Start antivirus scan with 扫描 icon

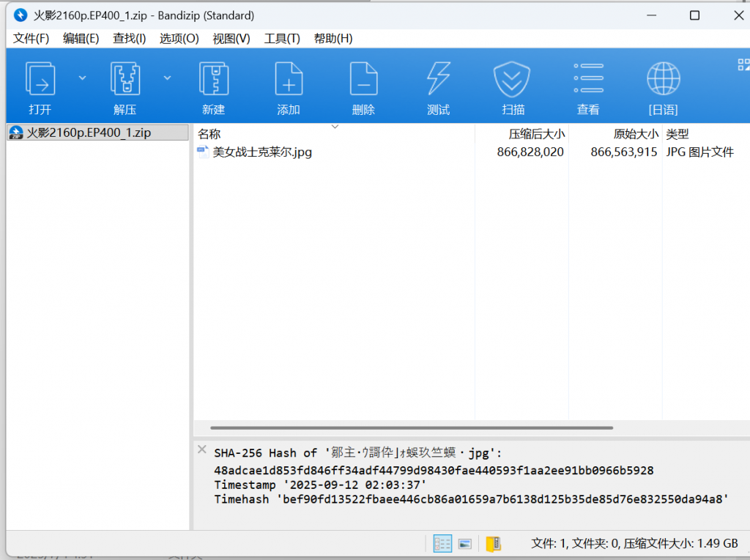click(x=513, y=79)
